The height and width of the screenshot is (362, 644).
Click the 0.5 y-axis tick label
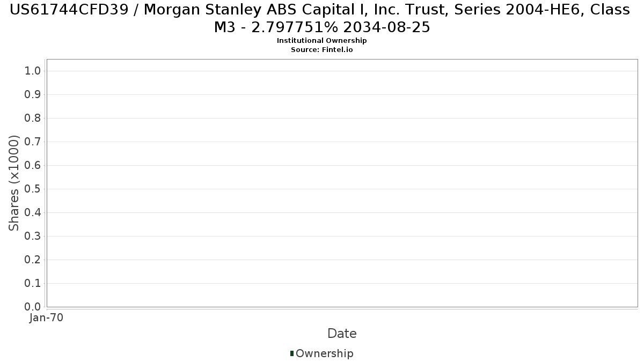coord(33,189)
